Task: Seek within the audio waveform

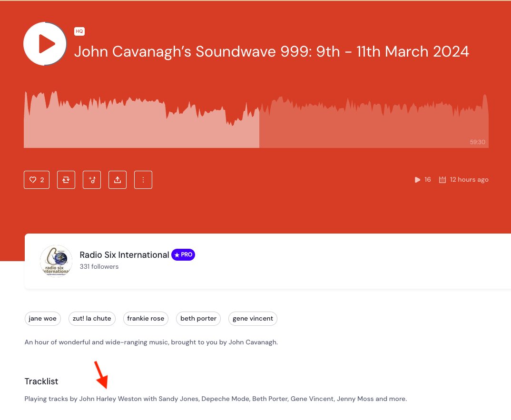Action: (256, 119)
